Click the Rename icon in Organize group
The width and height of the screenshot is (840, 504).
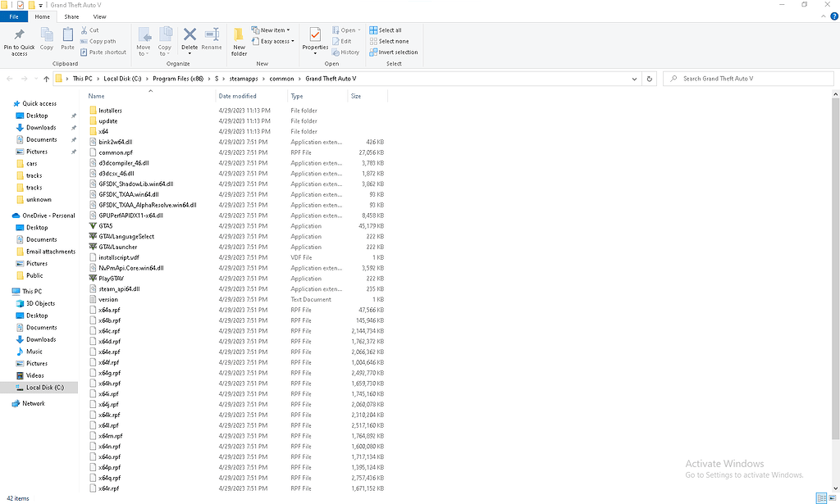coord(212,39)
